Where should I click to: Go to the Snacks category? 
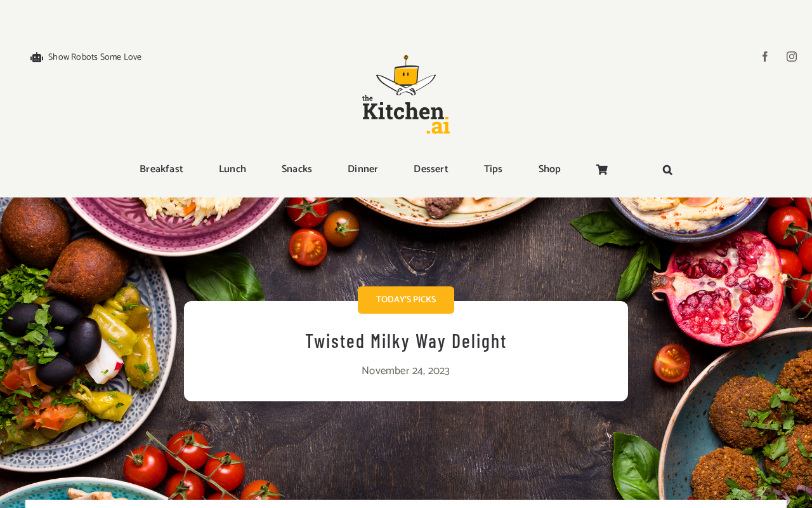tap(297, 170)
